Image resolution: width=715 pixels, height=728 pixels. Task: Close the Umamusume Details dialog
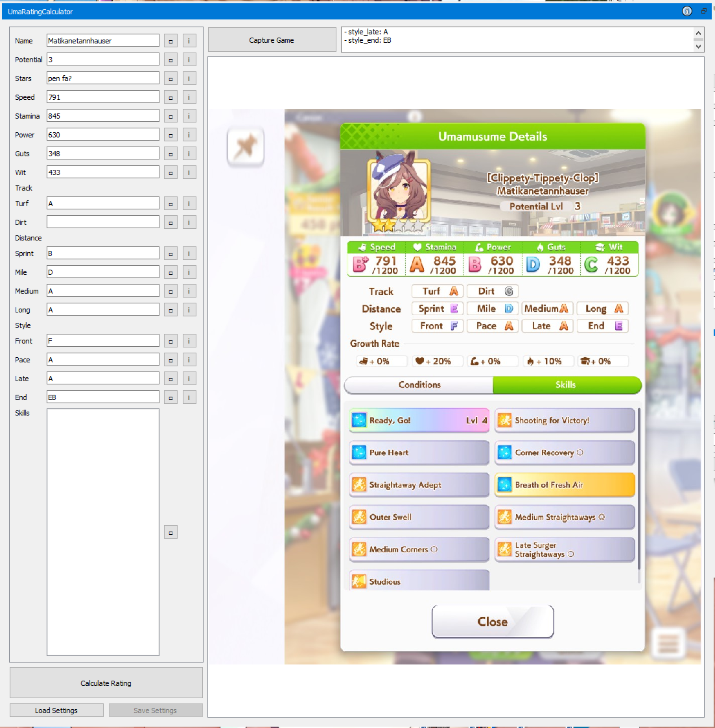493,622
